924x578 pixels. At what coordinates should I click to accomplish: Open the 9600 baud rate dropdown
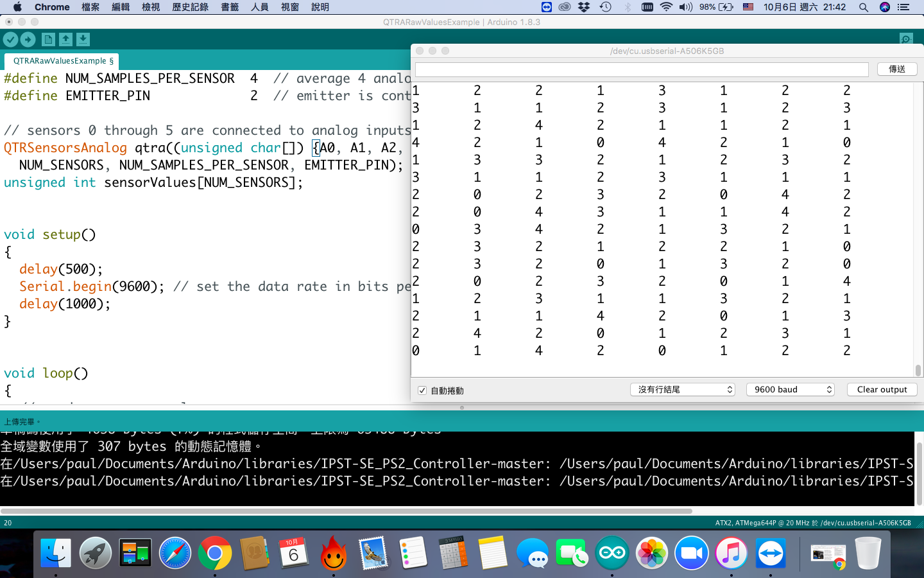(x=790, y=390)
